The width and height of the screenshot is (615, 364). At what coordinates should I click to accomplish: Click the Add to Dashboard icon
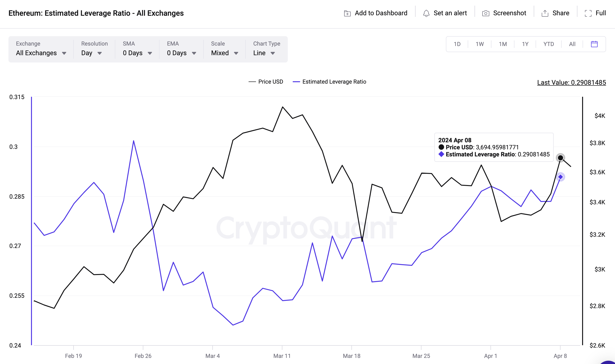[x=347, y=13]
